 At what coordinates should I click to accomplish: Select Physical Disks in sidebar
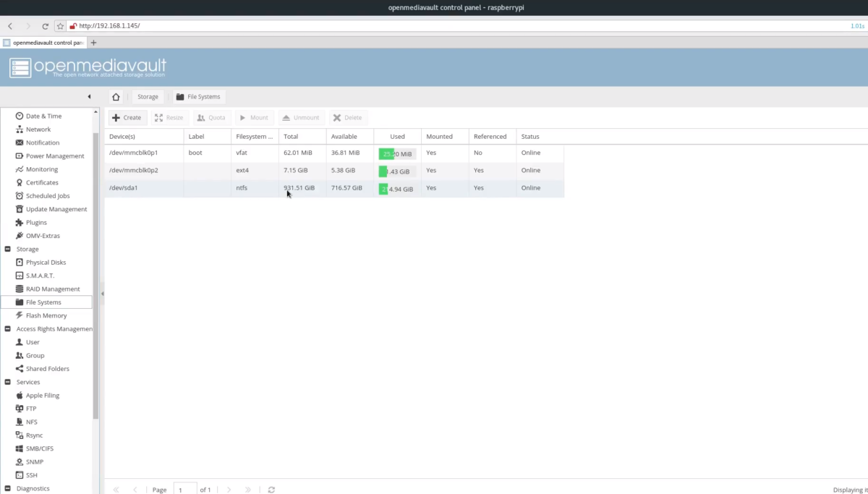click(x=46, y=263)
